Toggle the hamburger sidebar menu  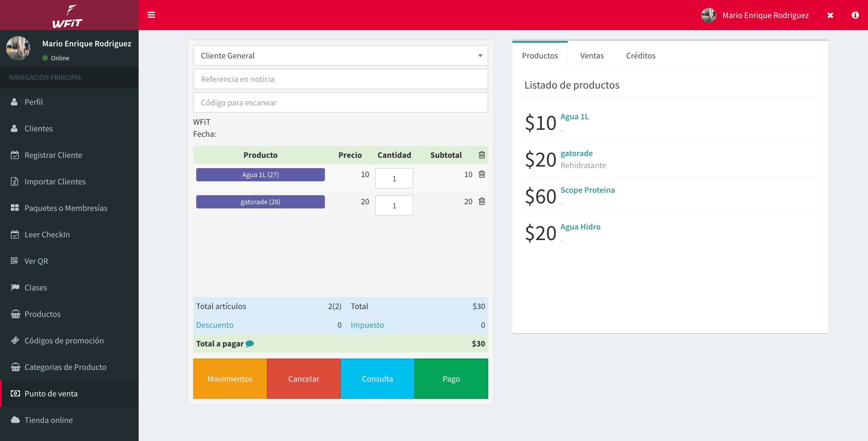pyautogui.click(x=151, y=15)
